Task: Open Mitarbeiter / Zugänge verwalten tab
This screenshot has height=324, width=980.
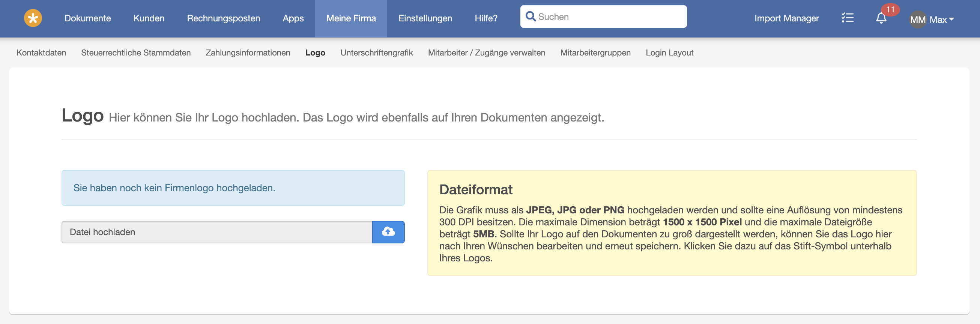Action: click(x=486, y=52)
